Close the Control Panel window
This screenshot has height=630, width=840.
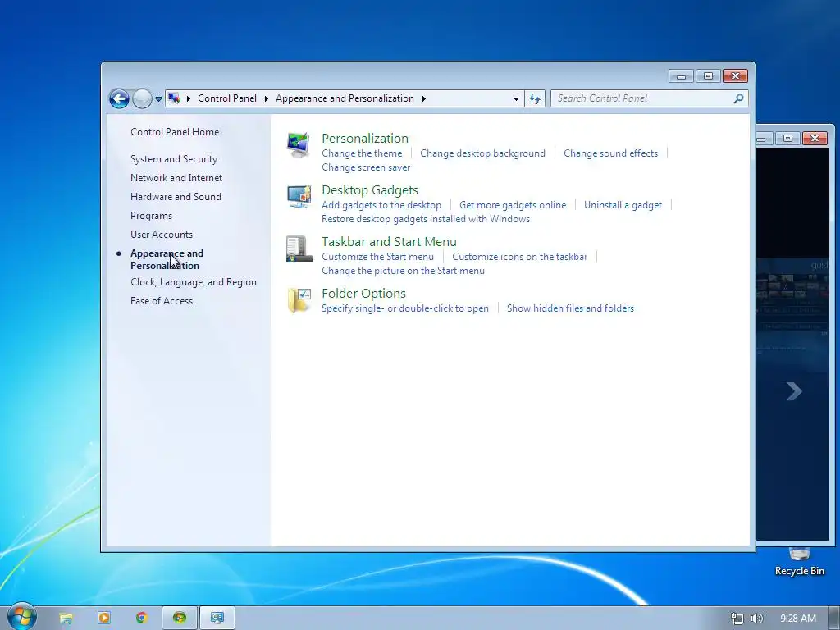coord(735,76)
